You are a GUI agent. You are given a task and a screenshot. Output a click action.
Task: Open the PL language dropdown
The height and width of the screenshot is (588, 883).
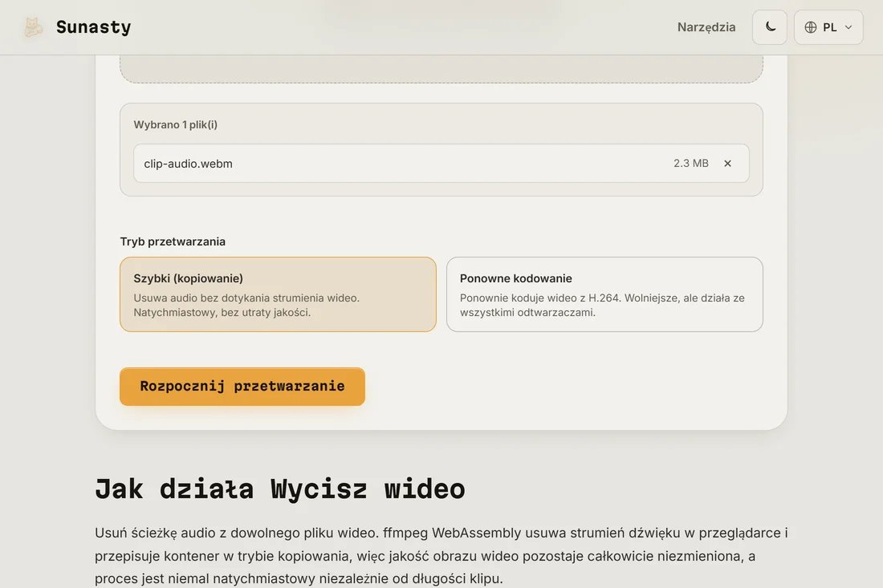pos(828,27)
